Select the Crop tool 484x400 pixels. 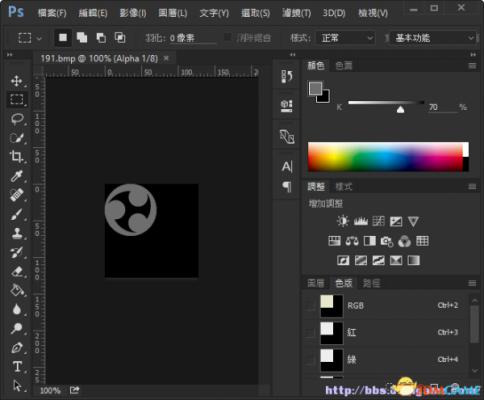click(x=16, y=156)
